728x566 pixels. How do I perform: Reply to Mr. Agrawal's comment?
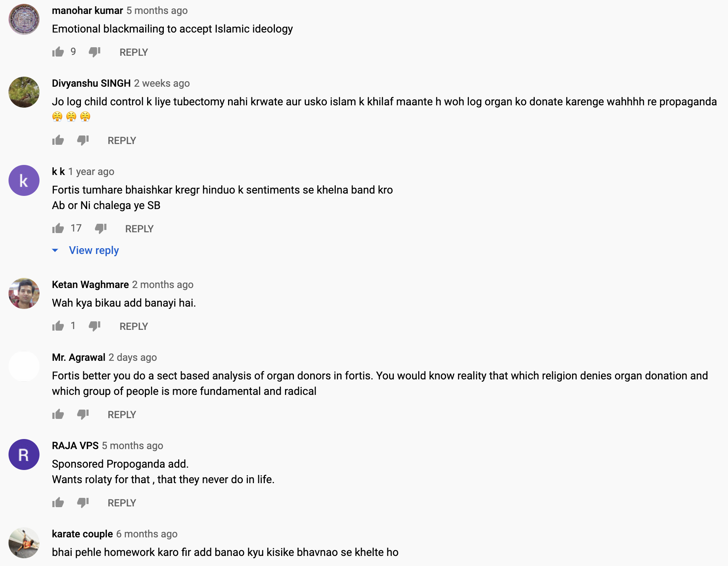click(x=122, y=415)
